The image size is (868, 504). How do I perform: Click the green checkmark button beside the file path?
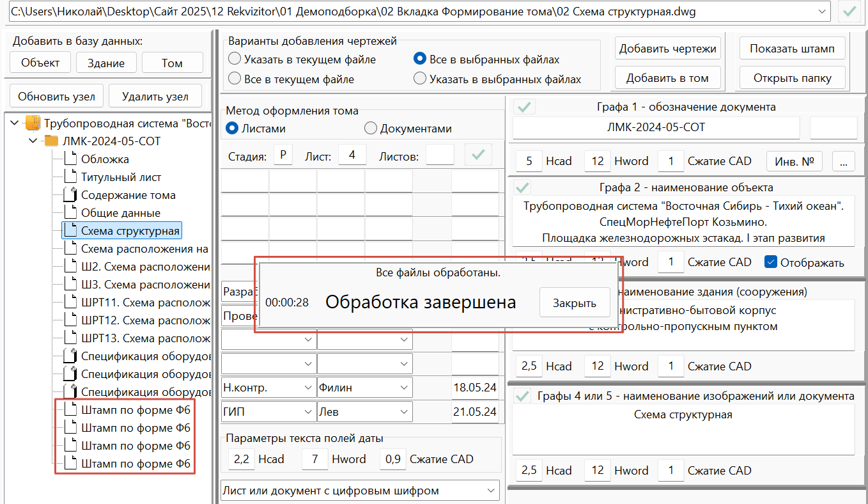coord(849,11)
